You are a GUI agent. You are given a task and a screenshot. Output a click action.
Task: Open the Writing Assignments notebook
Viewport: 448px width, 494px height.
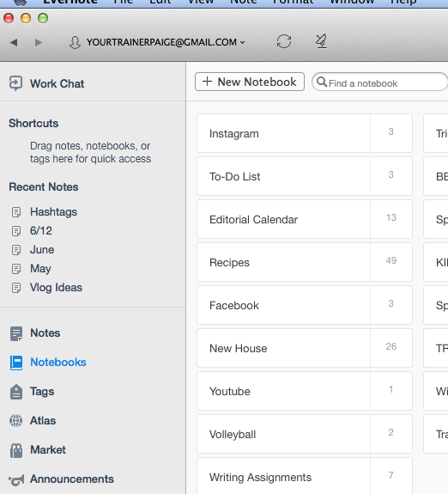click(x=305, y=476)
